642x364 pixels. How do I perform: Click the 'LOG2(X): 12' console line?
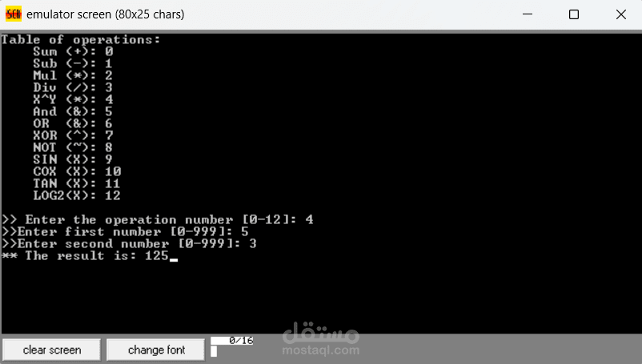[77, 195]
